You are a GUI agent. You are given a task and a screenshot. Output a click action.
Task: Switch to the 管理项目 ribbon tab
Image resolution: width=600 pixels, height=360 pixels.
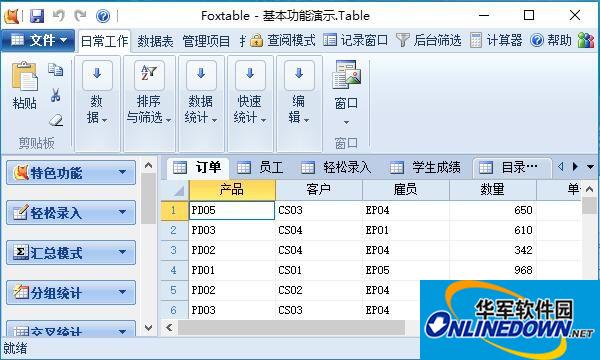pos(206,41)
